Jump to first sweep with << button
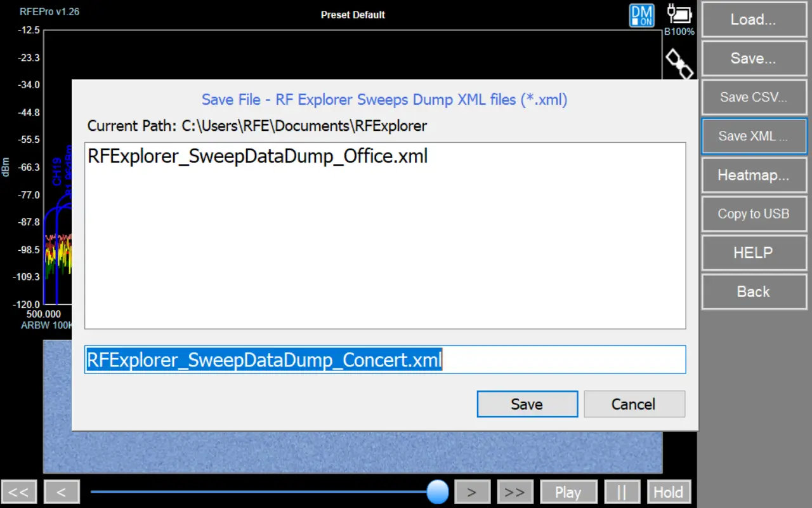The width and height of the screenshot is (812, 508). [19, 492]
